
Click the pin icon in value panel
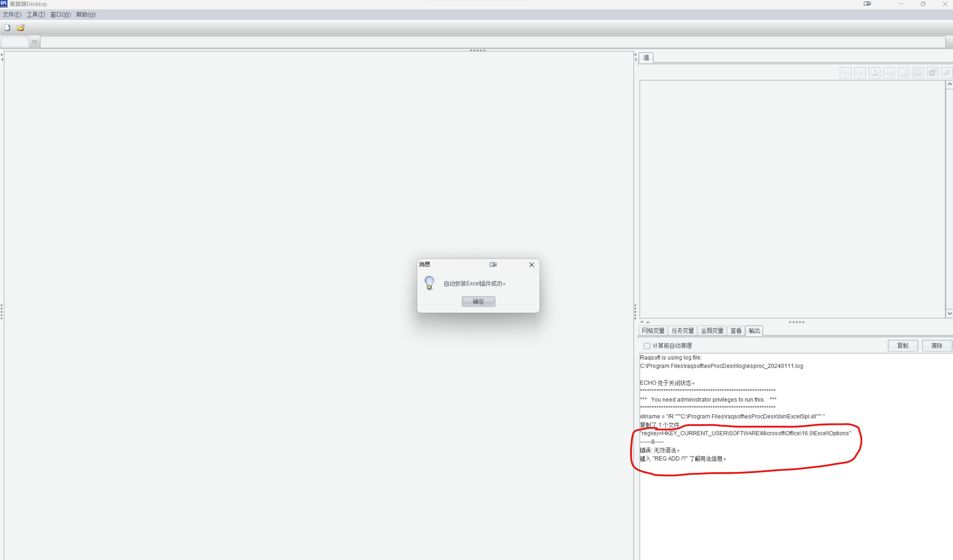pos(947,73)
